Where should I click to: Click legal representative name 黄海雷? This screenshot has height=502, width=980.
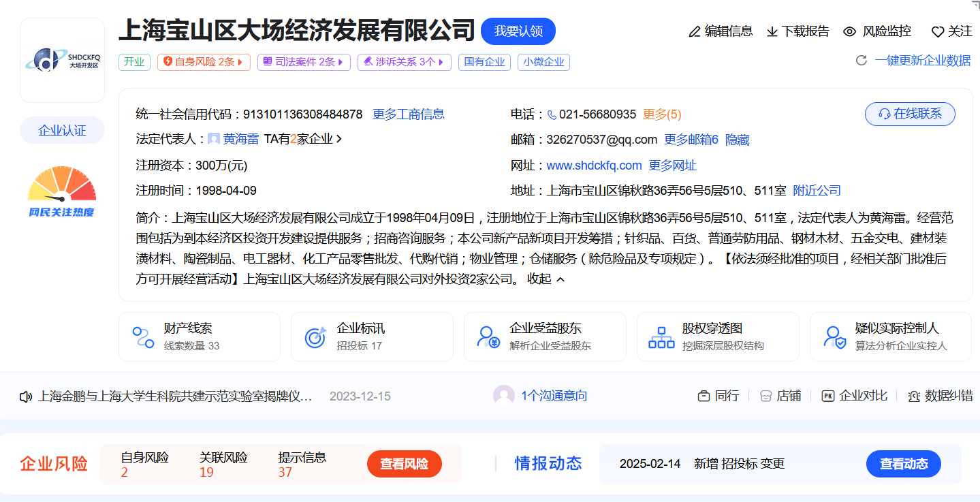[241, 139]
